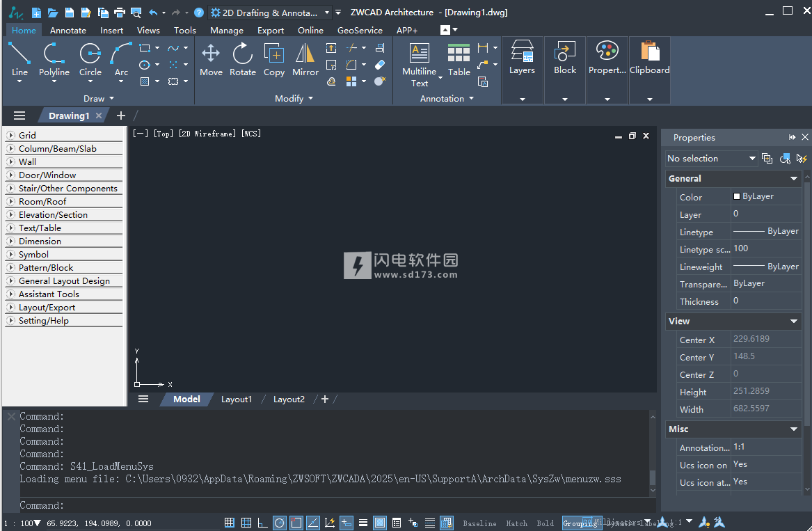Click Select Objects icon in Properties
This screenshot has width=812, height=531.
pos(785,159)
